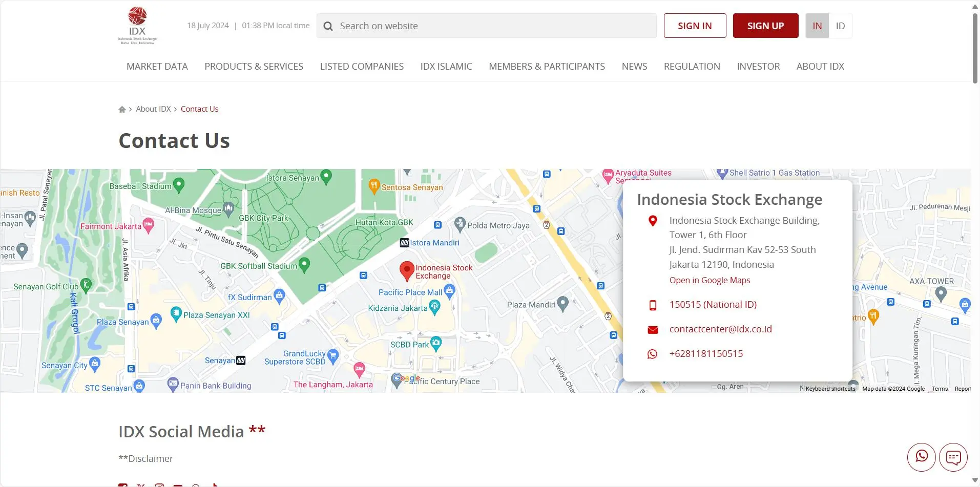Click the IDX logo in the header
Image resolution: width=980 pixels, height=487 pixels.
137,26
